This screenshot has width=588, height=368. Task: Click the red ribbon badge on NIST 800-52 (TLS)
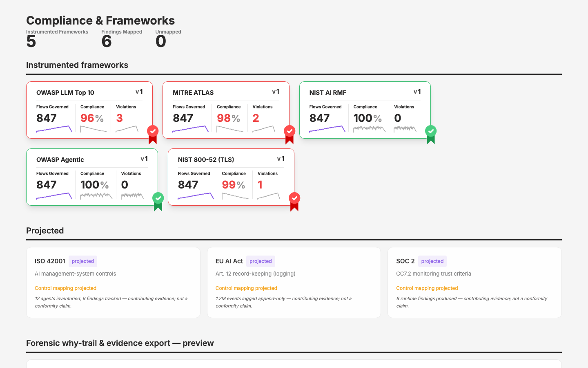pos(294,202)
